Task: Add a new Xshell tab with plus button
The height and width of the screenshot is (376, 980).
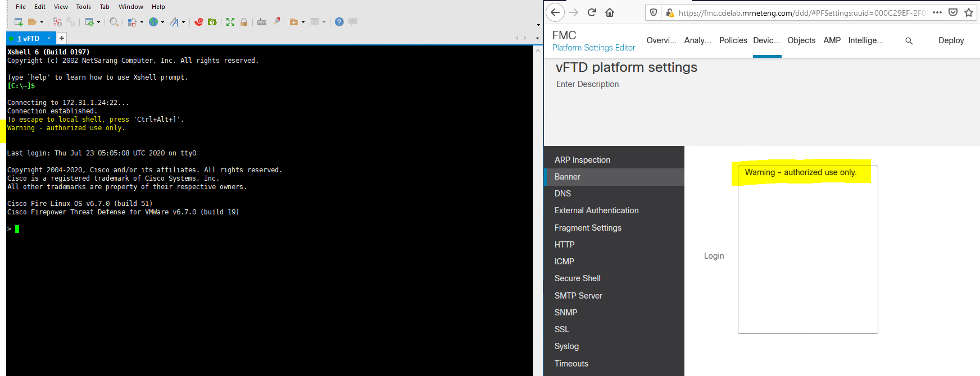Action: pyautogui.click(x=62, y=38)
